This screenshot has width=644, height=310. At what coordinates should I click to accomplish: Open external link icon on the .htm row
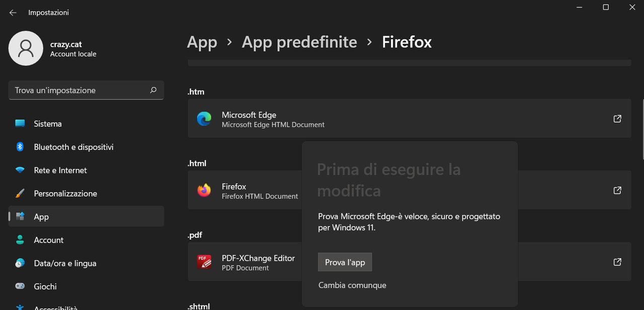(617, 119)
